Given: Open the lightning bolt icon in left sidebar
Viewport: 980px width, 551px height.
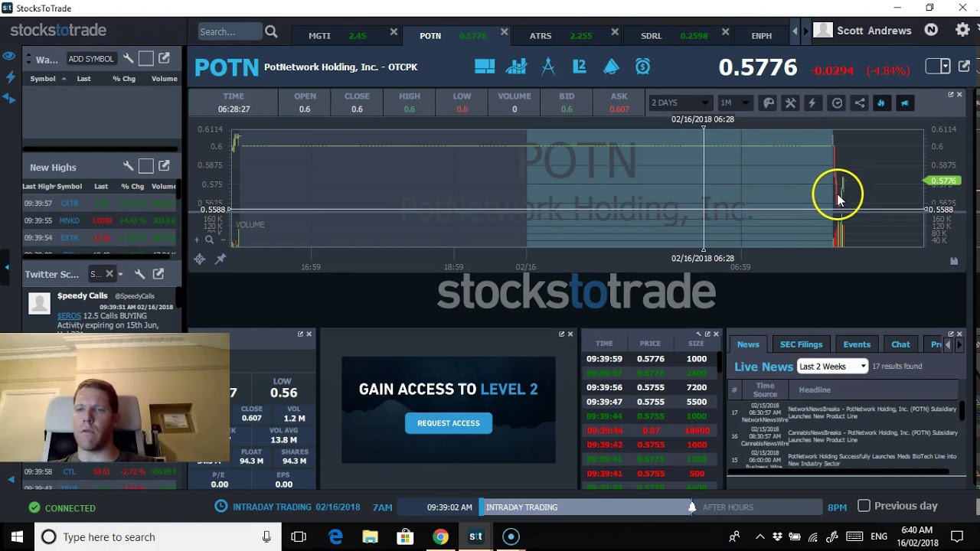Looking at the screenshot, I should tap(10, 77).
